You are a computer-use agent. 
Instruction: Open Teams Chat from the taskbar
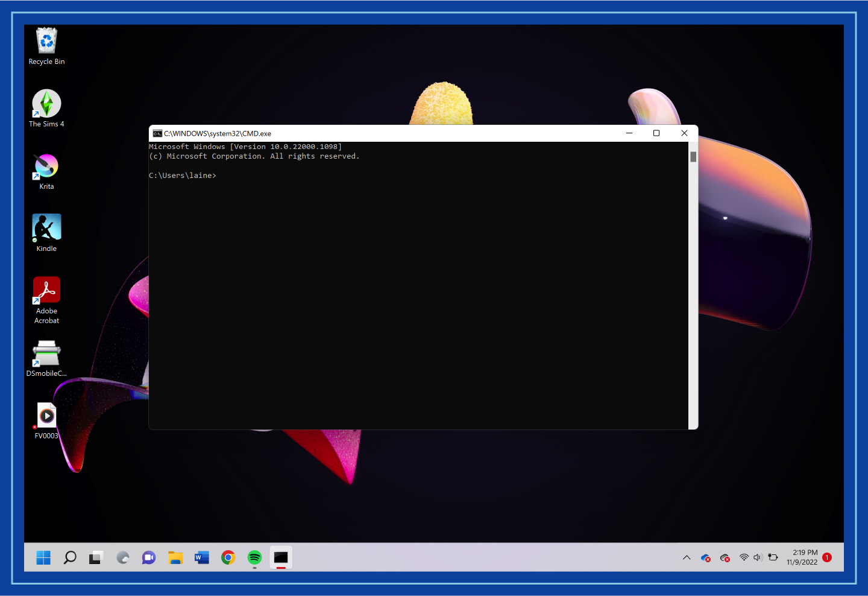click(x=148, y=557)
